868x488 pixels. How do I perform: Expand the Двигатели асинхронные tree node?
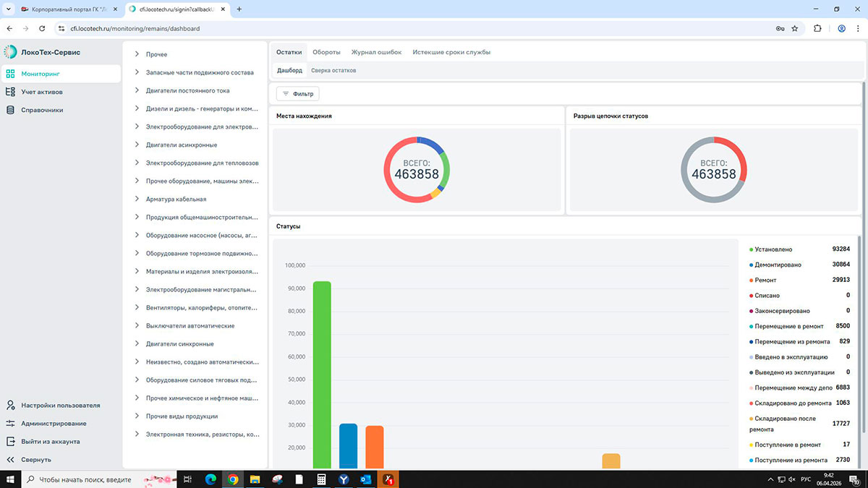[x=137, y=145]
